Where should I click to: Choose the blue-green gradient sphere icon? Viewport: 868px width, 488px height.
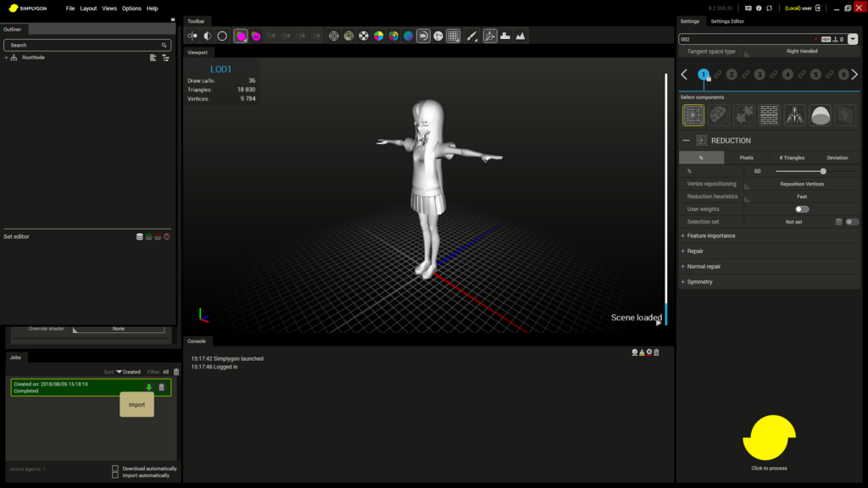[409, 36]
